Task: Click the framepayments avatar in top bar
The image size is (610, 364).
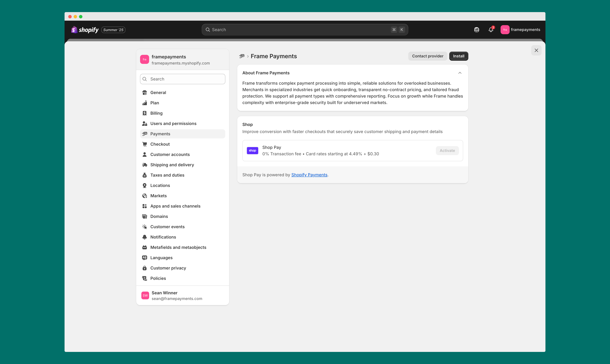Action: coord(505,30)
